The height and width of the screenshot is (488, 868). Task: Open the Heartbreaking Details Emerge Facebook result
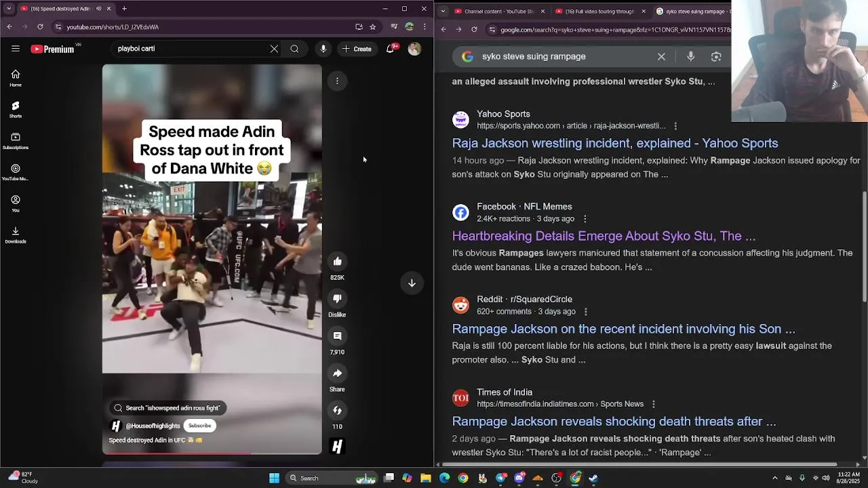[x=604, y=236]
